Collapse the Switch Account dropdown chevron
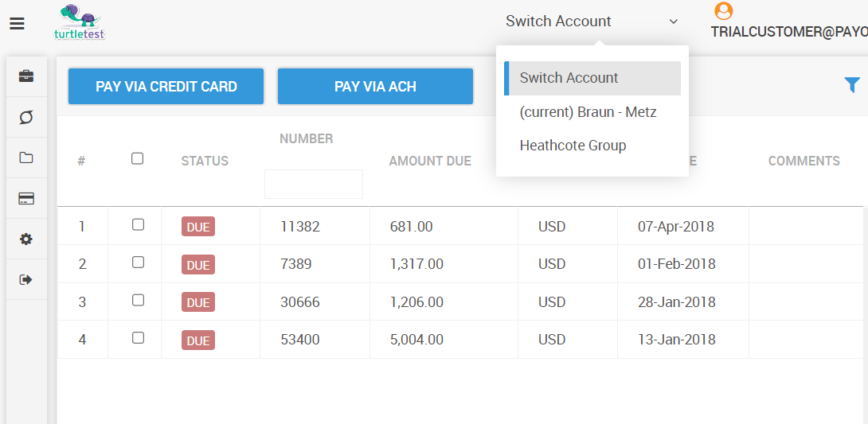This screenshot has width=868, height=424. pyautogui.click(x=673, y=21)
